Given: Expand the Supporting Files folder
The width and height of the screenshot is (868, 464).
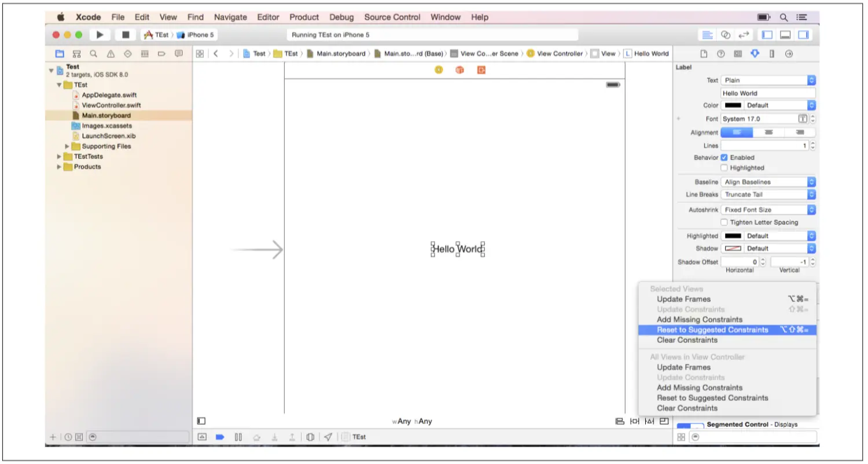Looking at the screenshot, I should pyautogui.click(x=67, y=147).
